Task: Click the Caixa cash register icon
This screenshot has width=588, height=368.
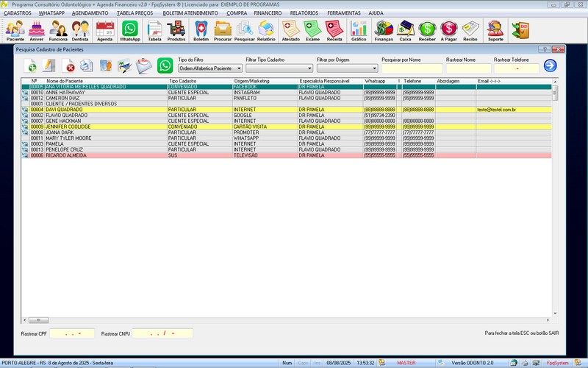Action: coord(405,29)
